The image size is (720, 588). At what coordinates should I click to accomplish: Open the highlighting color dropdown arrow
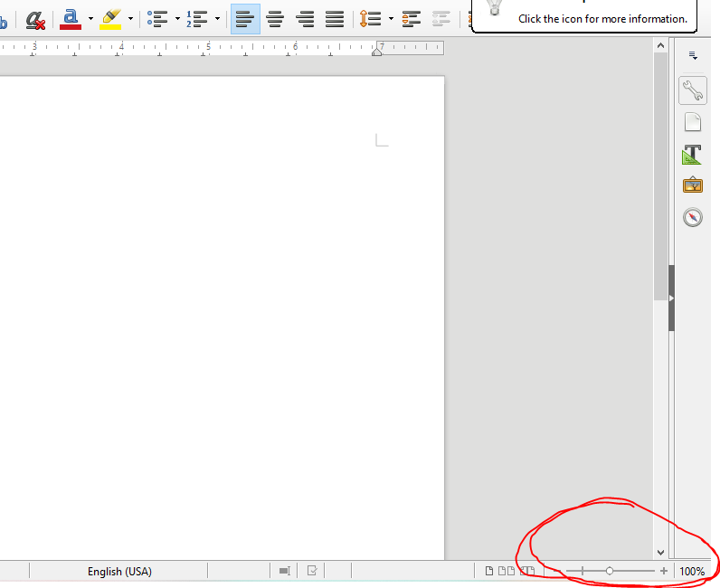[130, 19]
